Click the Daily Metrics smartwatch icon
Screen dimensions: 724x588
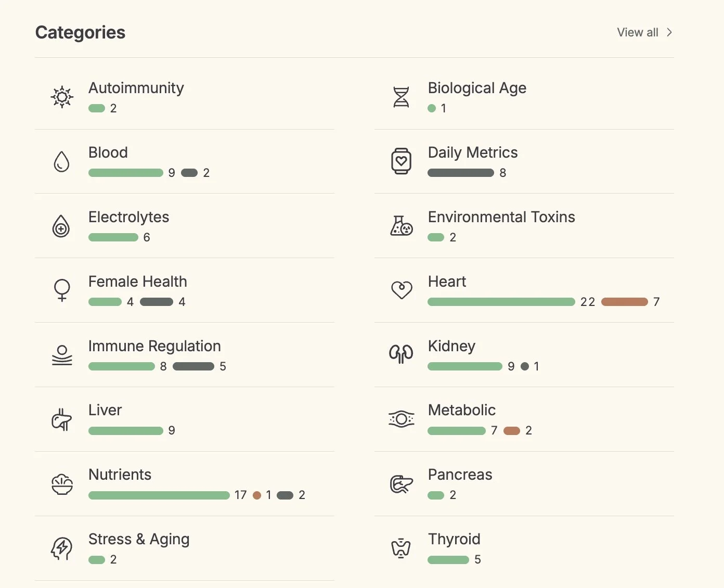[x=401, y=161]
